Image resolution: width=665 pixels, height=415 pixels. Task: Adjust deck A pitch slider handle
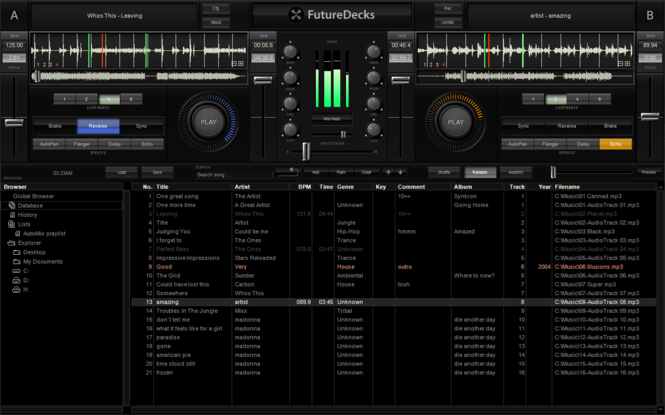click(x=14, y=123)
